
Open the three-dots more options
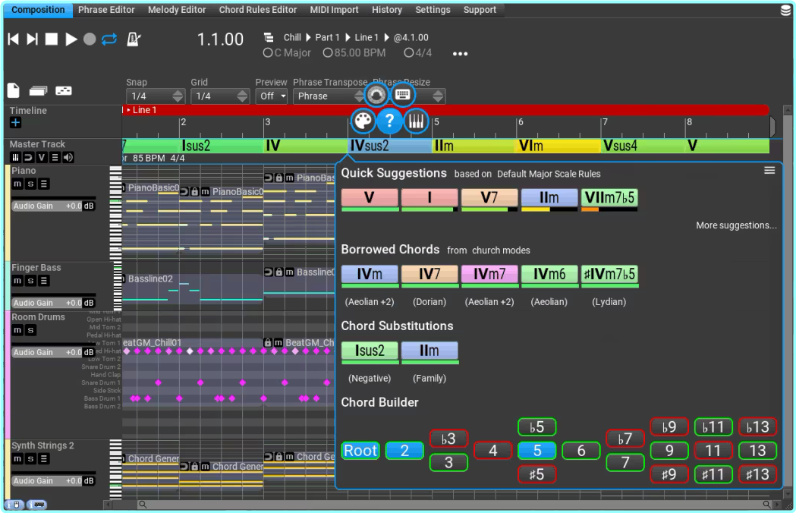(460, 54)
